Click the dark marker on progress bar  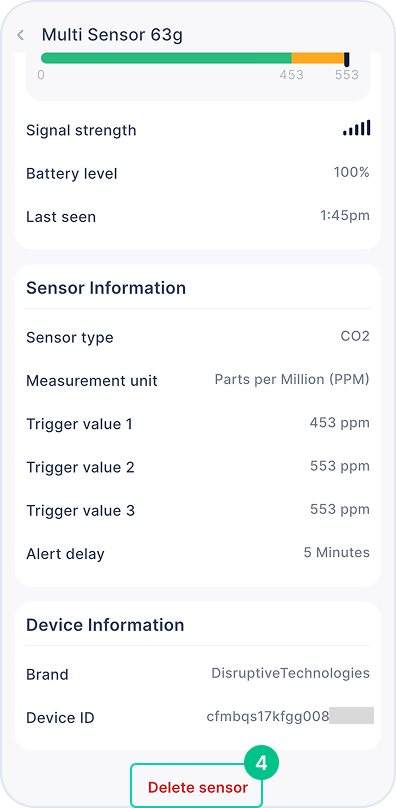(347, 58)
